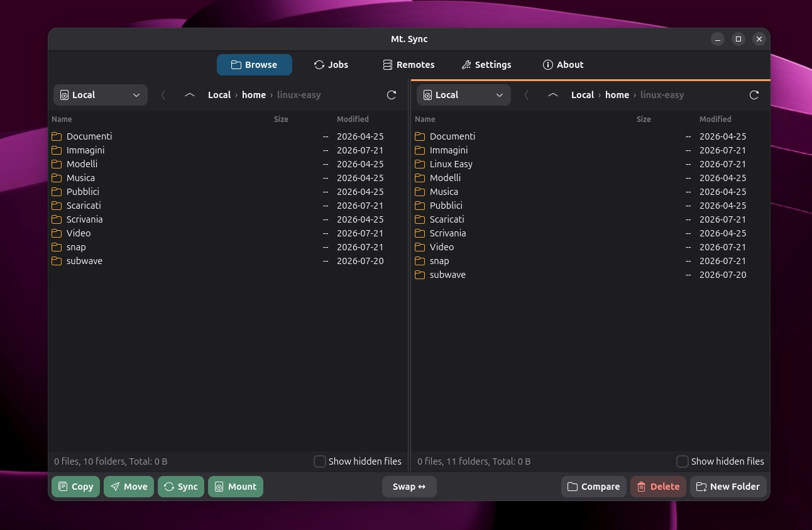Click Immagini folder icon in left pane
812x530 pixels.
57,150
